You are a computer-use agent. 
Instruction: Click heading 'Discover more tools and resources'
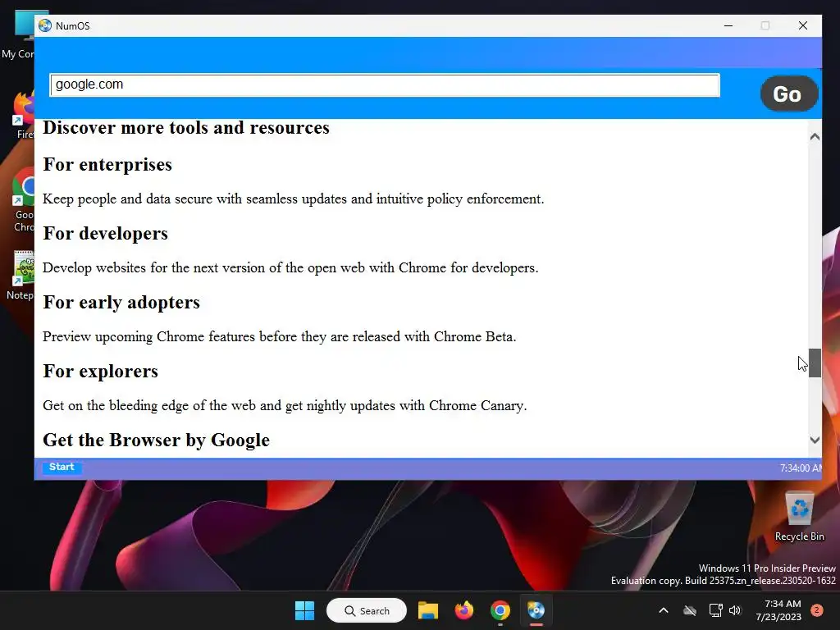click(x=186, y=127)
